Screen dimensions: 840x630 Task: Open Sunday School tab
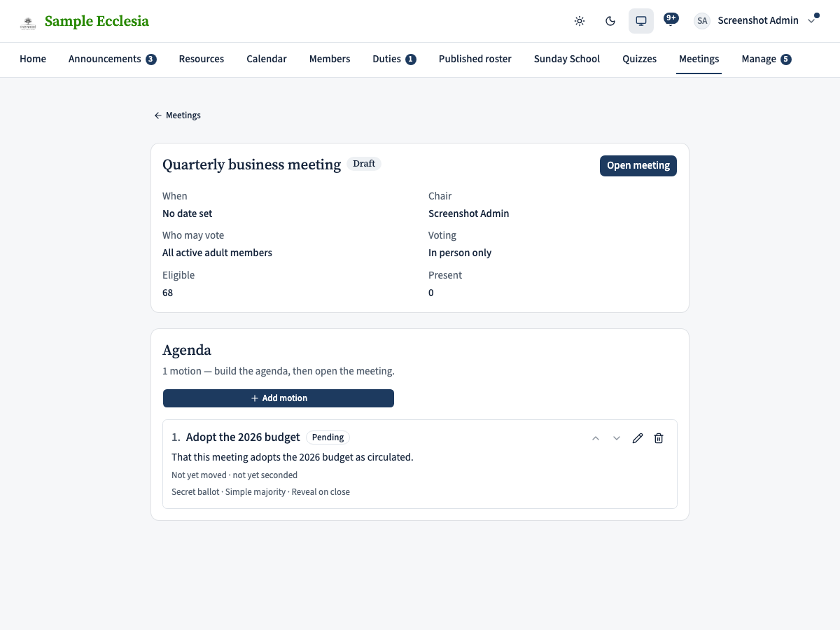567,59
